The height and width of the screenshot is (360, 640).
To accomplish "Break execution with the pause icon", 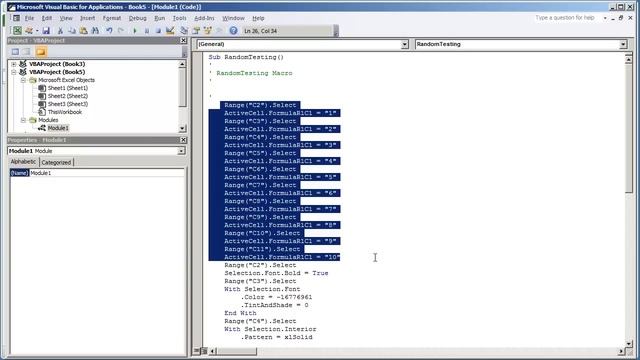I will [147, 31].
